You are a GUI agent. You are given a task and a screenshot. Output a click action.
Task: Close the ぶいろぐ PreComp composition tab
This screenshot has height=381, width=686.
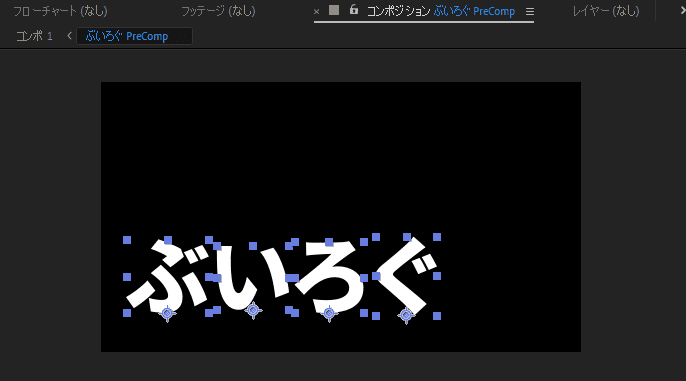316,12
